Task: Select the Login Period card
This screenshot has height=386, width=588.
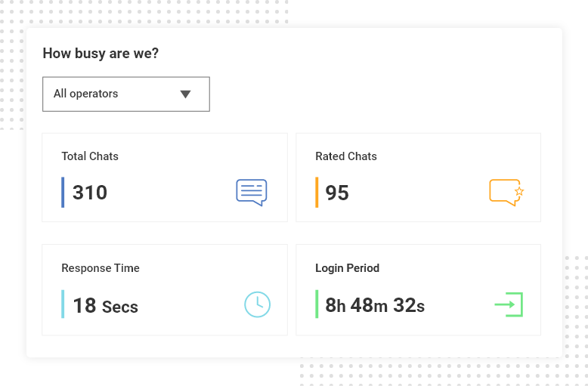Action: [418, 289]
